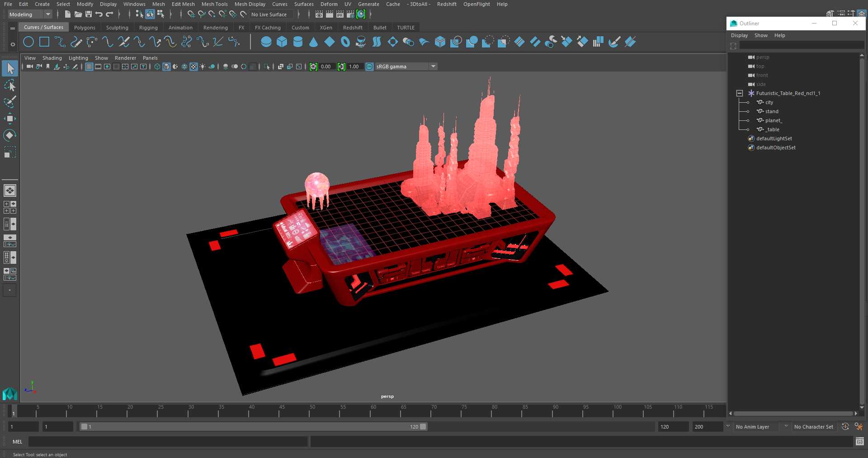Activate the Paint Selection tool
Image resolution: width=868 pixels, height=458 pixels.
pos(10,102)
